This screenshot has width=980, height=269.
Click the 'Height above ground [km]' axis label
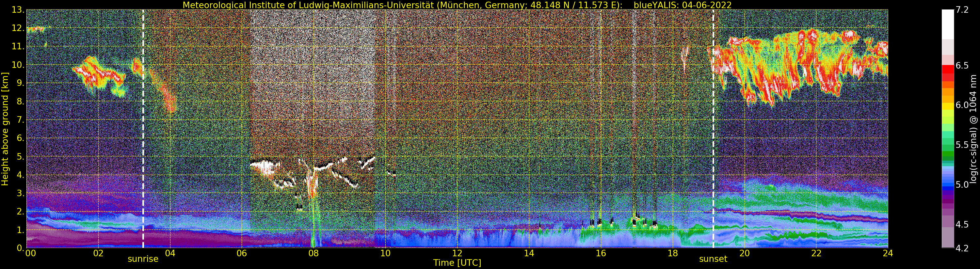point(5,129)
